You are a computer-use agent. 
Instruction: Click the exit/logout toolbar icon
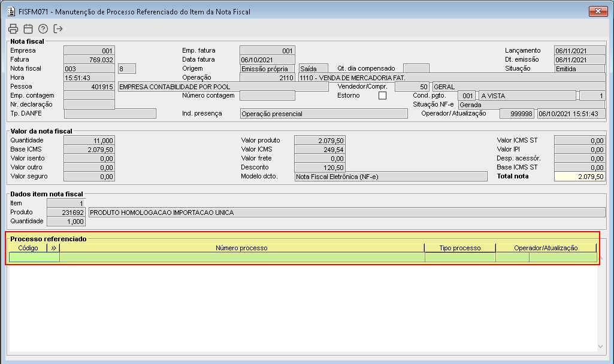[58, 29]
